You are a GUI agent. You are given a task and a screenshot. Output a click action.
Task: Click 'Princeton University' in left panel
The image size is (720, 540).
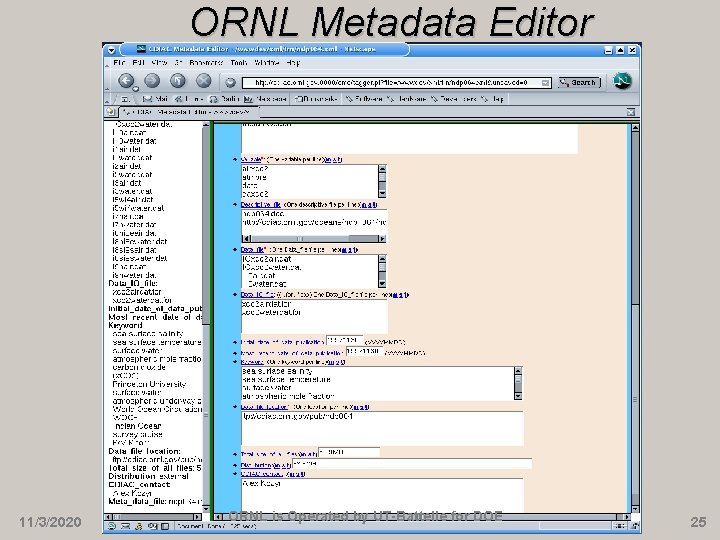149,384
